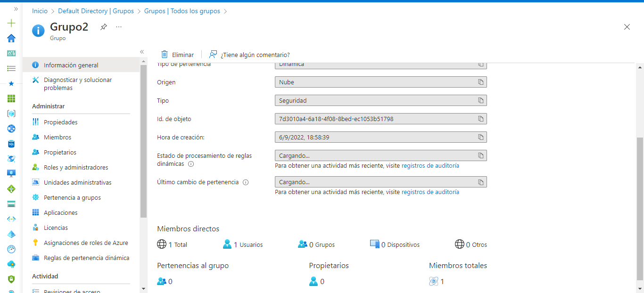Open the ... more options next to Grupo2
The width and height of the screenshot is (644, 293).
(118, 27)
